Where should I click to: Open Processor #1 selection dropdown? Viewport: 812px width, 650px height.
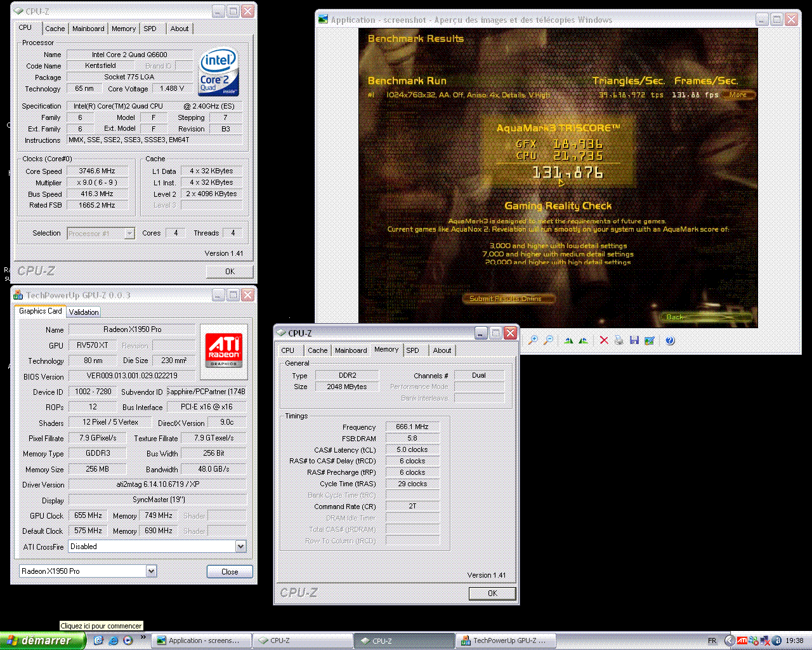(129, 233)
